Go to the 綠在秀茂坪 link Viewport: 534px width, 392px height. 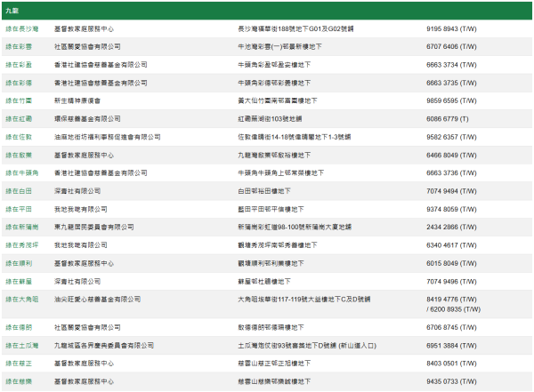[20, 244]
